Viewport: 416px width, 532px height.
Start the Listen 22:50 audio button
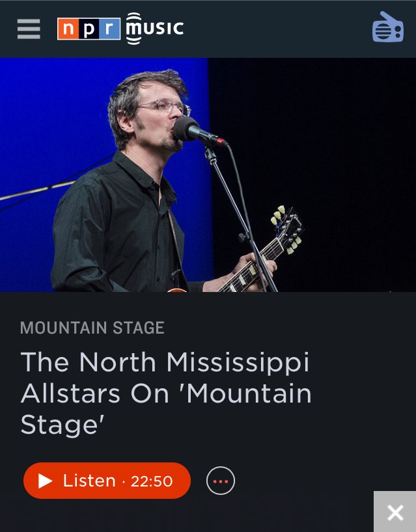point(107,481)
